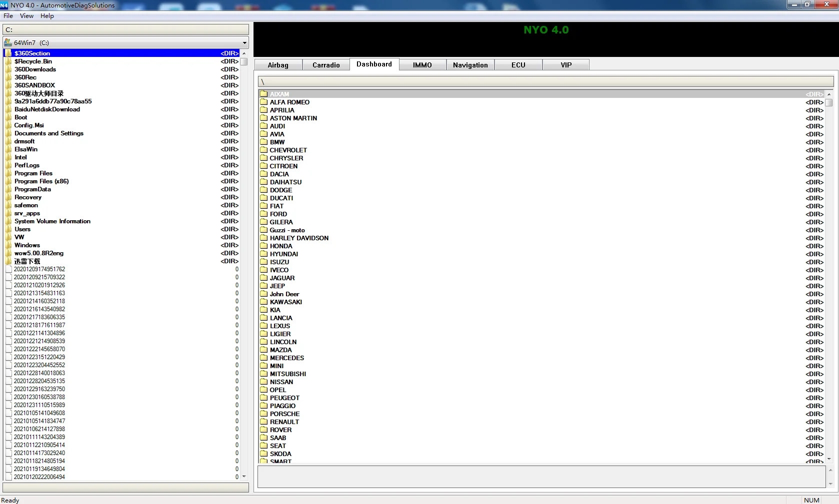The width and height of the screenshot is (839, 504).
Task: Click the BMW folder icon
Action: click(x=263, y=142)
